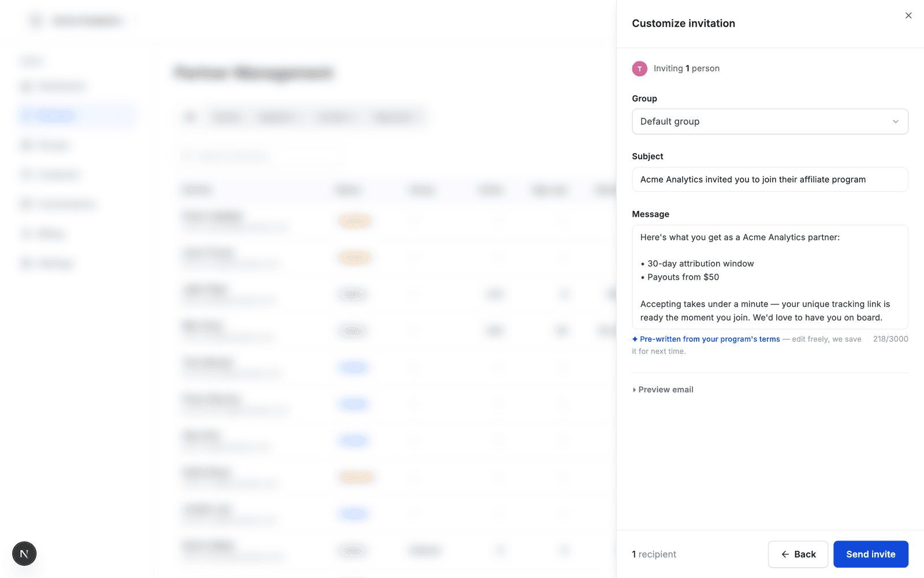Click the 1 recipient label

pyautogui.click(x=654, y=554)
